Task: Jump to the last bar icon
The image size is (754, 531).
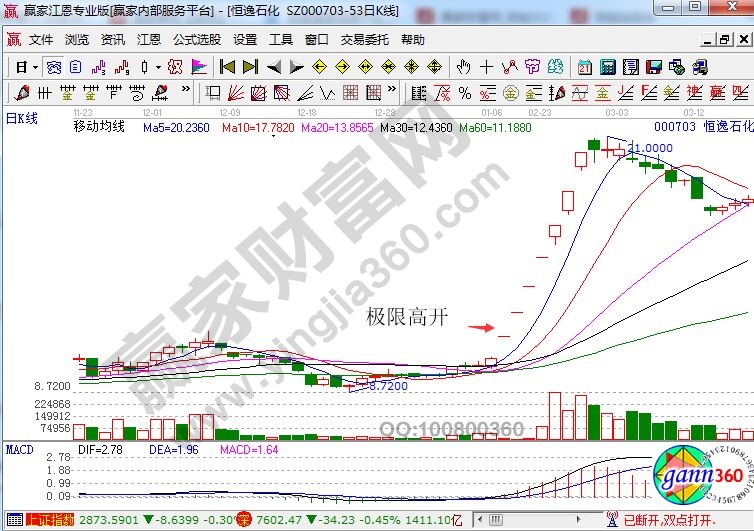Action: (x=249, y=67)
